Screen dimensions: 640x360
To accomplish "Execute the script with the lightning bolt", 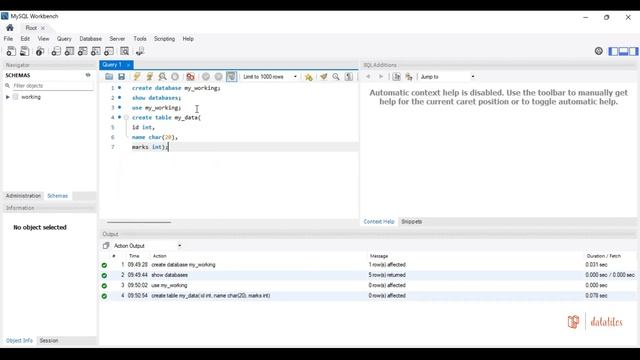I will pyautogui.click(x=137, y=77).
